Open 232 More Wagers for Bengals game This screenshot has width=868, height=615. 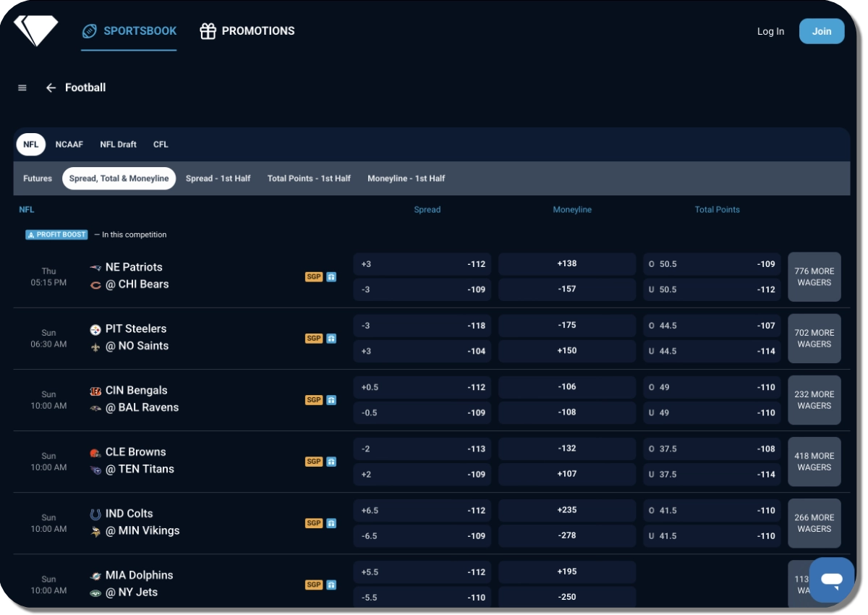(814, 400)
